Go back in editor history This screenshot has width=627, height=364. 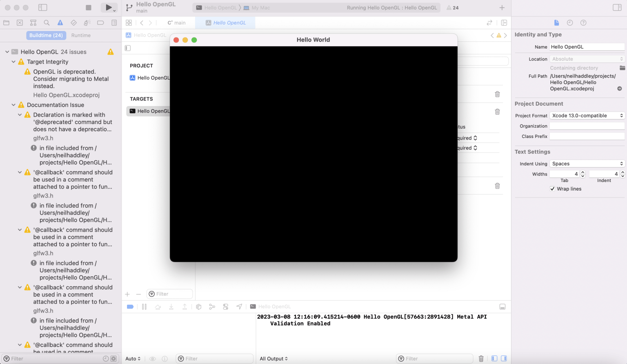[x=142, y=23]
